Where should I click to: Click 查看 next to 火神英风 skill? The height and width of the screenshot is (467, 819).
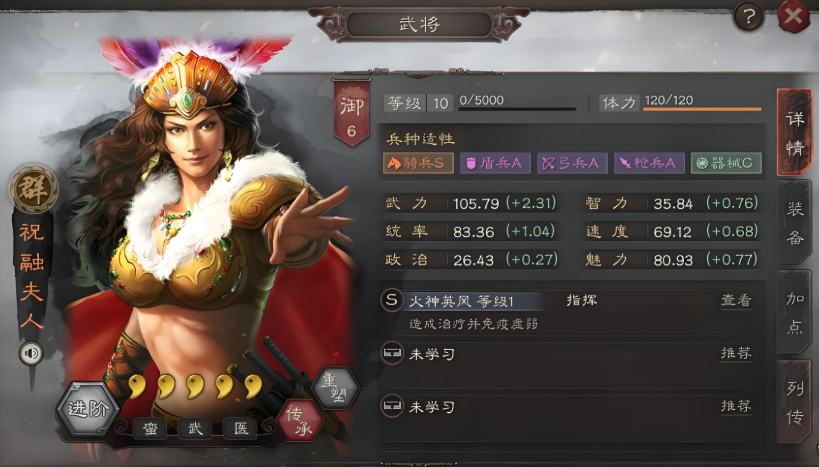point(736,300)
